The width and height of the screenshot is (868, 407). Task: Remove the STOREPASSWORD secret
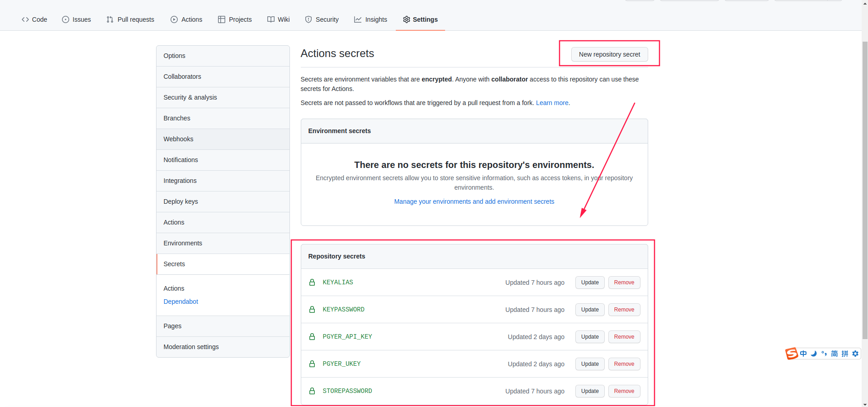coord(624,391)
